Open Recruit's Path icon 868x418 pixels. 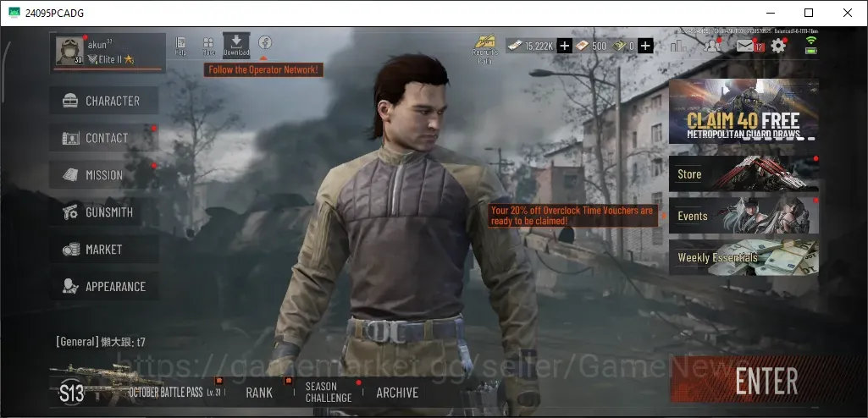coord(485,49)
